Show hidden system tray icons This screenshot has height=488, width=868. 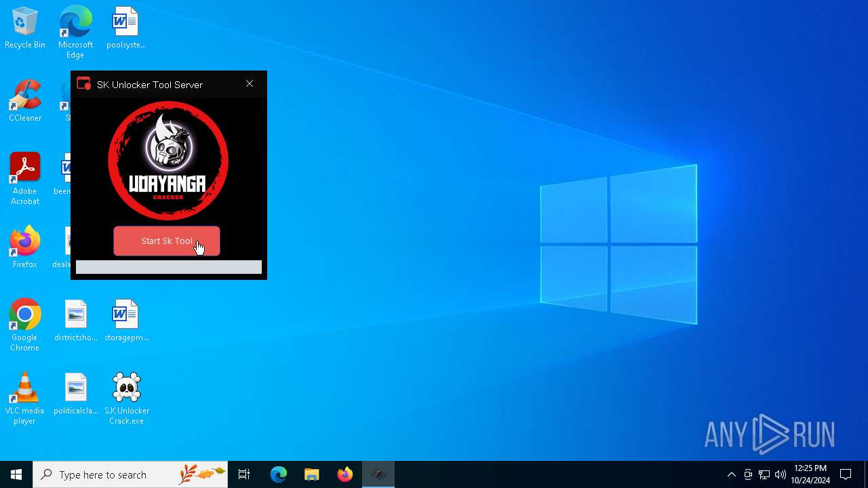(731, 474)
